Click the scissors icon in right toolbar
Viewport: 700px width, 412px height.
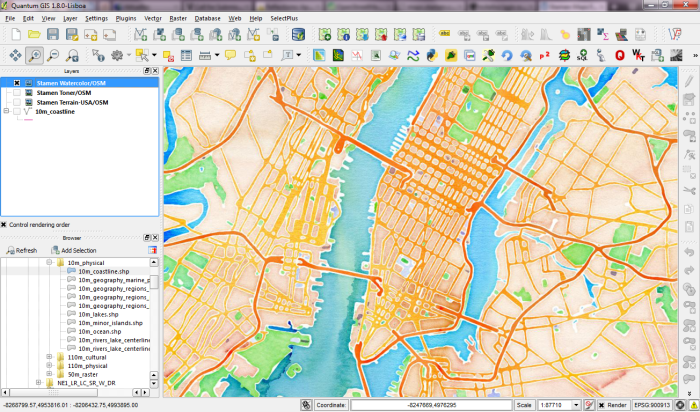point(689,190)
